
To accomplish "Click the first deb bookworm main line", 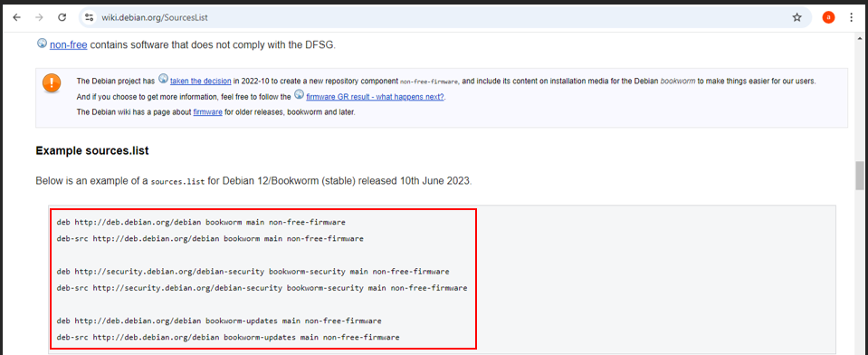I will 201,222.
